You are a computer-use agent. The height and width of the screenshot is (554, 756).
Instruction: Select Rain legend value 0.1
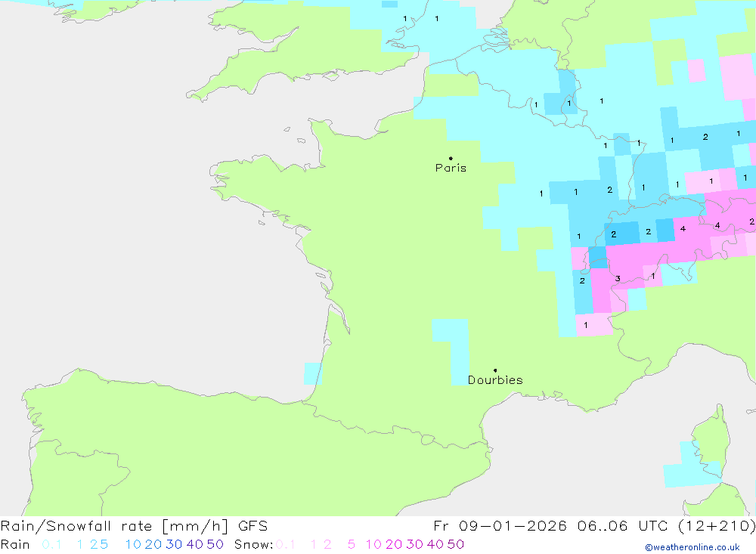coord(51,544)
